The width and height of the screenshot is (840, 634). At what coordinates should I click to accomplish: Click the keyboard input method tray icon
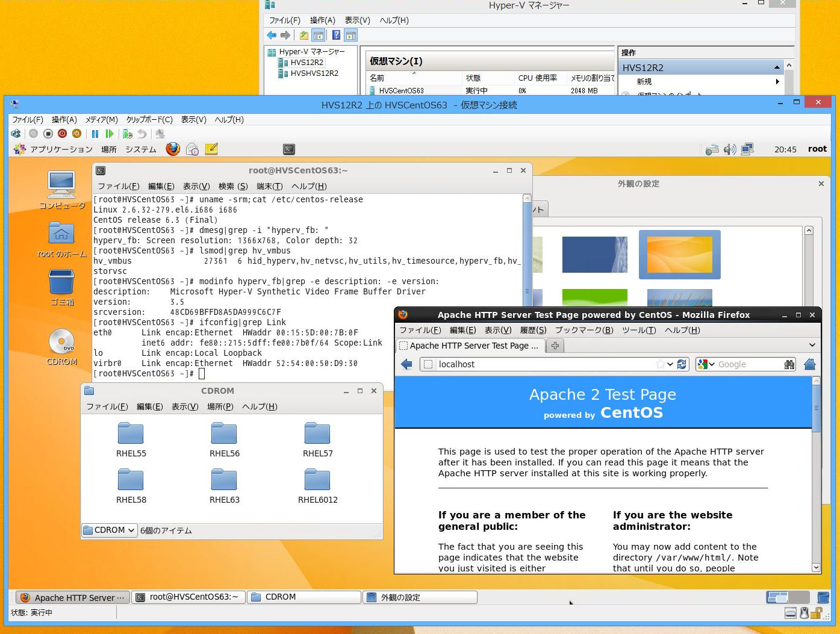click(712, 149)
